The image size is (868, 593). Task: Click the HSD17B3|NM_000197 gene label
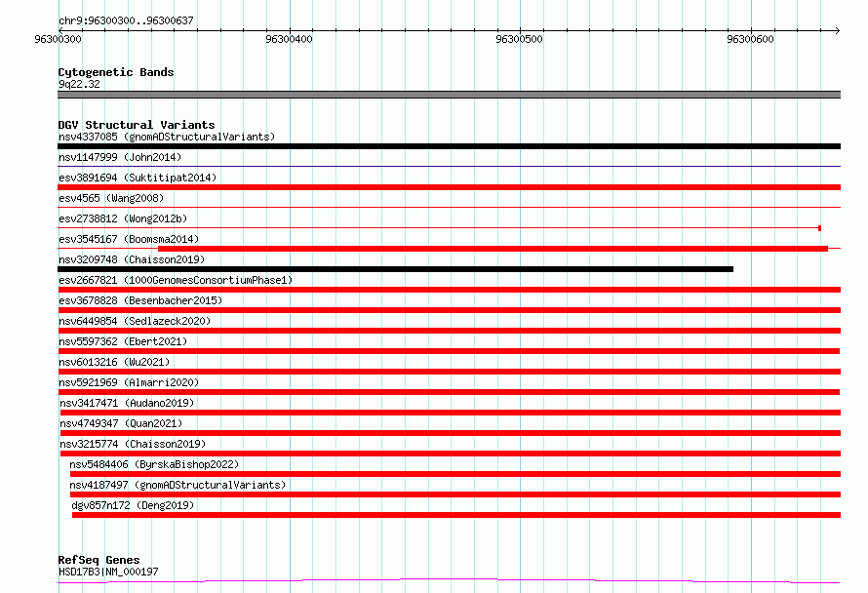tap(108, 572)
